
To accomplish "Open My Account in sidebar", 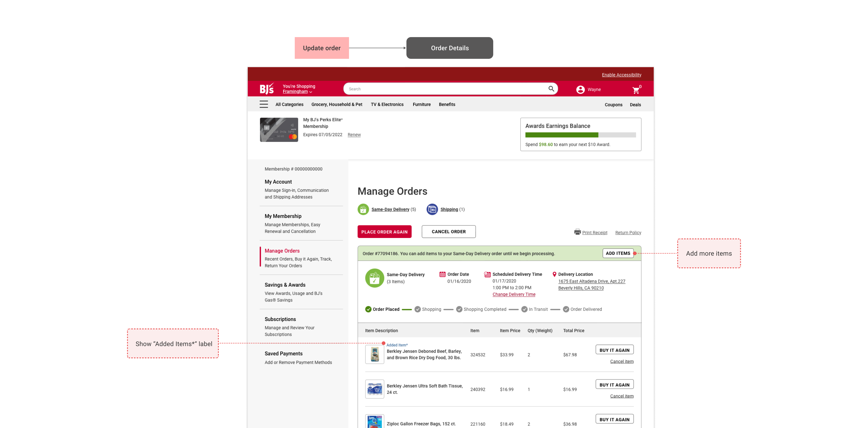I will (x=278, y=182).
